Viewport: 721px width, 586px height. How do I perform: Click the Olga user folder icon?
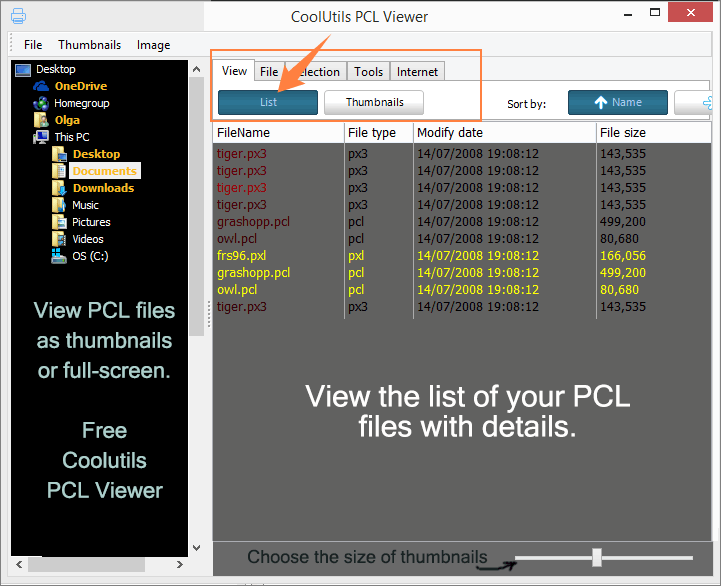[41, 120]
